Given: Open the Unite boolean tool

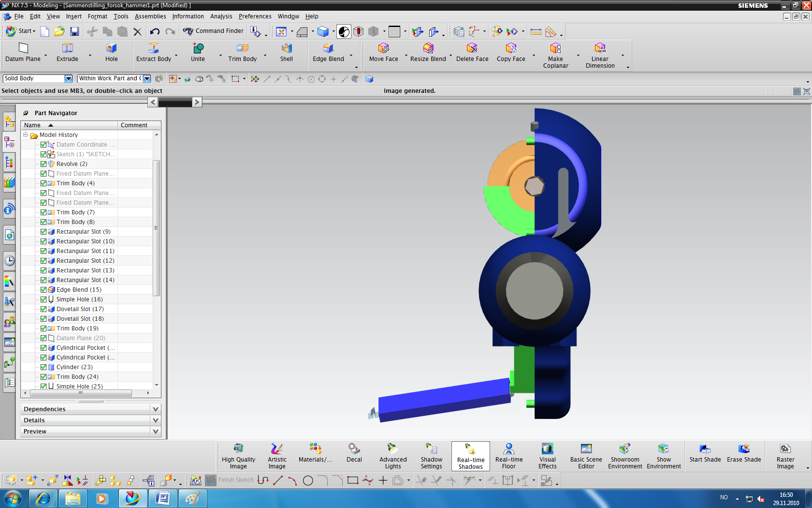Looking at the screenshot, I should pyautogui.click(x=198, y=52).
